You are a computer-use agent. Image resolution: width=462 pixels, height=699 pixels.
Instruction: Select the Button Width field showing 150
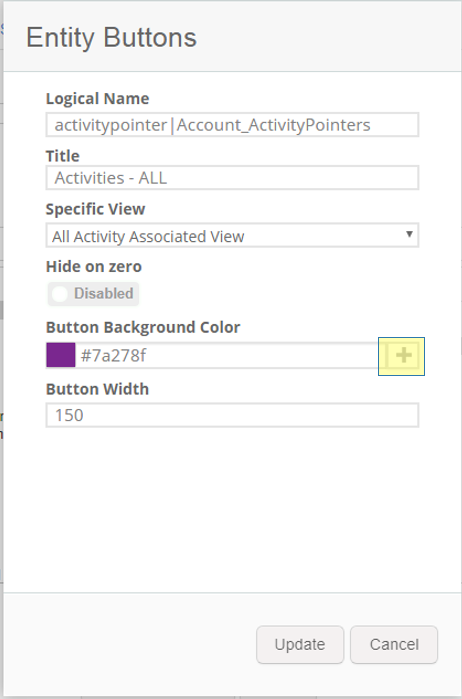point(232,415)
